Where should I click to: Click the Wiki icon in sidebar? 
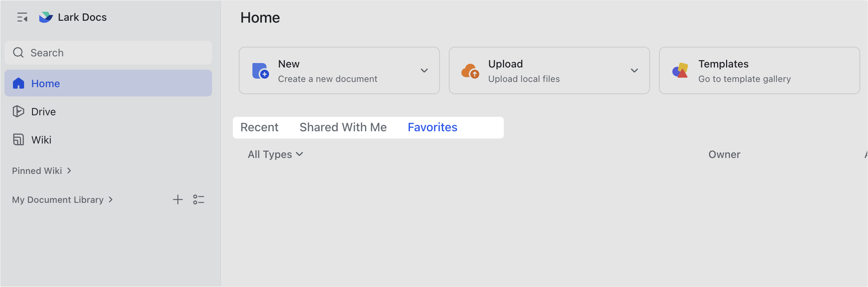[x=18, y=140]
